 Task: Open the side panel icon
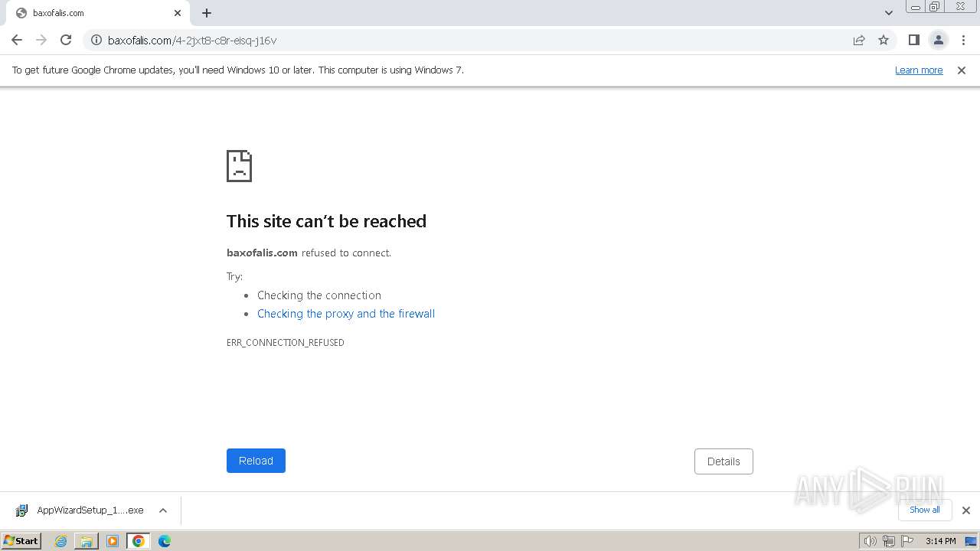(x=913, y=40)
